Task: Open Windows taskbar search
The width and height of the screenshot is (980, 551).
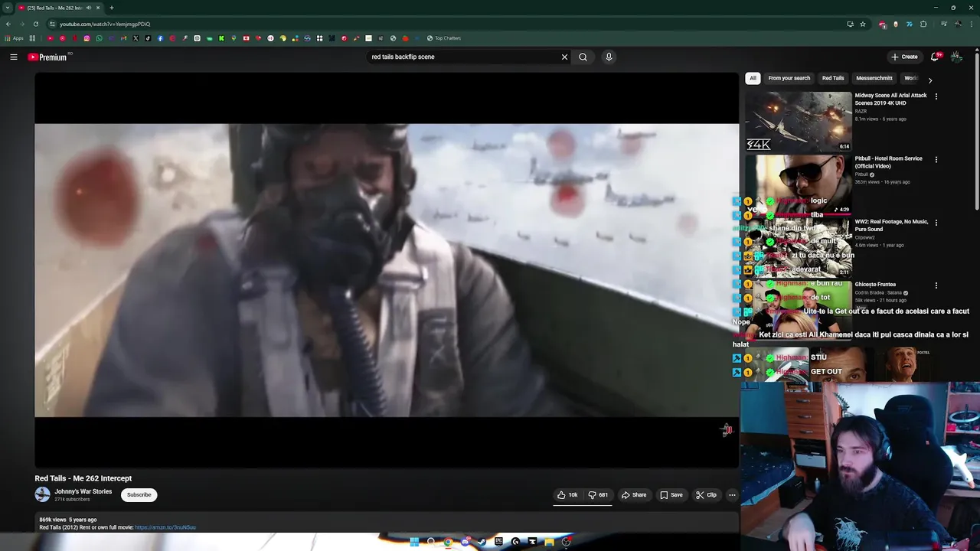Action: pyautogui.click(x=431, y=542)
